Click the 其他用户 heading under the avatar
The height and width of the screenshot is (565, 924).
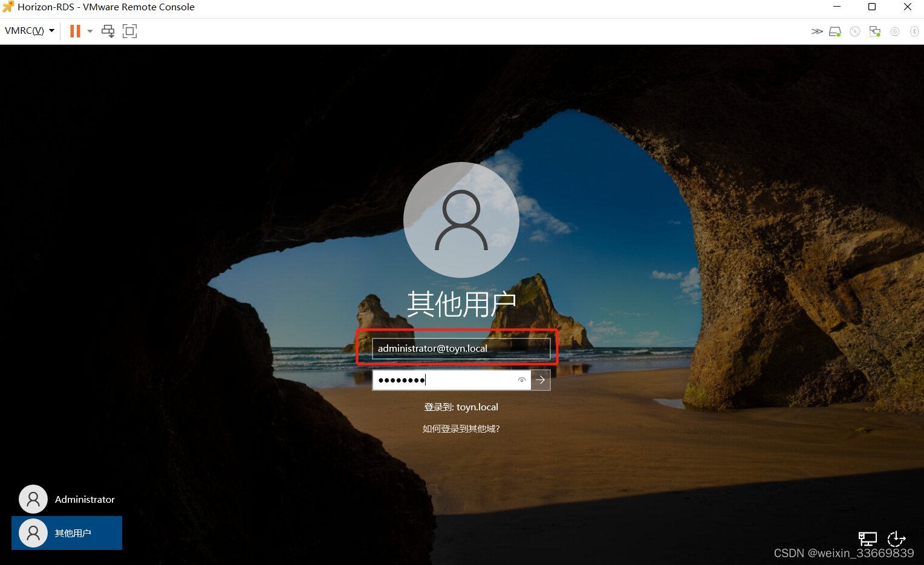click(461, 304)
